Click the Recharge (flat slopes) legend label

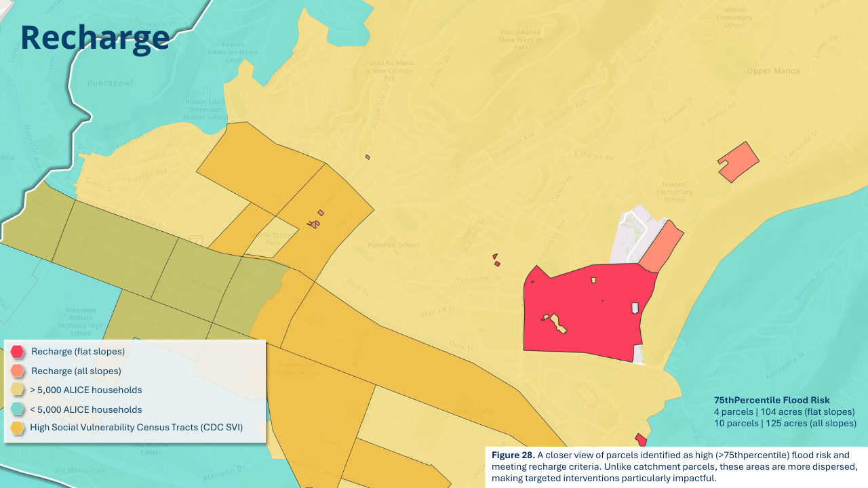pyautogui.click(x=78, y=352)
